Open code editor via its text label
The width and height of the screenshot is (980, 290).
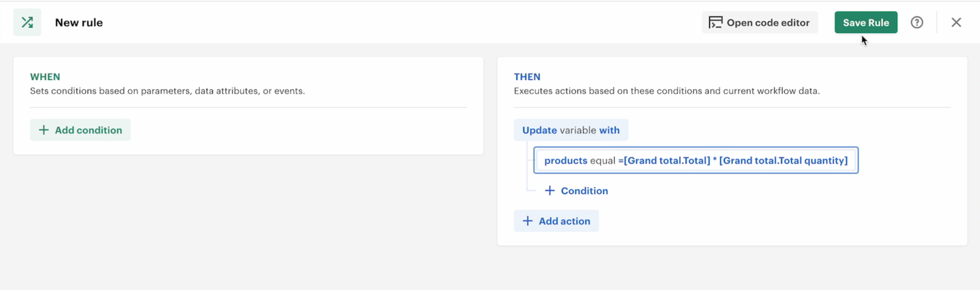point(768,23)
